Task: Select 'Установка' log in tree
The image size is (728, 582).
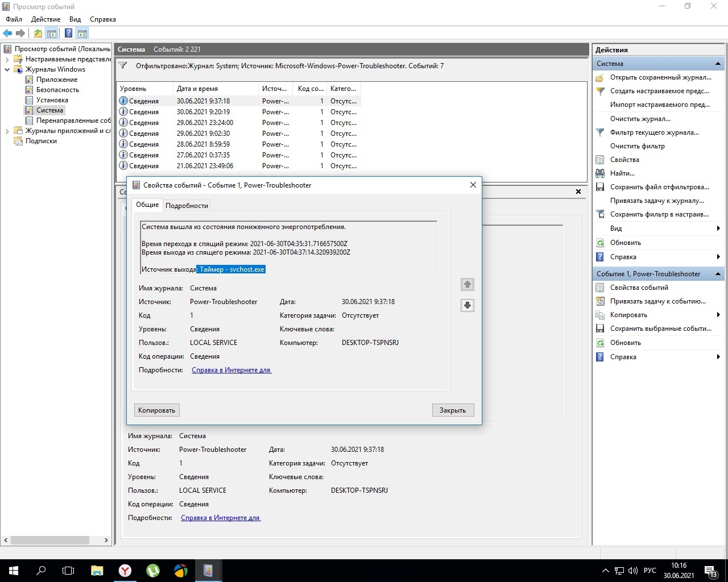Action: (x=52, y=100)
